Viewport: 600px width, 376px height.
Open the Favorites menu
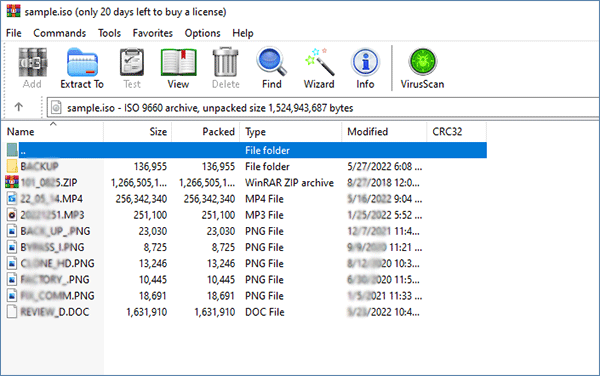coord(153,33)
